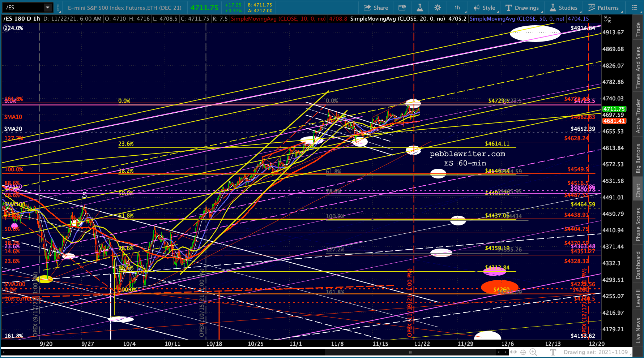644x358 pixels.
Task: Click the text drawing tool T icon
Action: (553, 352)
